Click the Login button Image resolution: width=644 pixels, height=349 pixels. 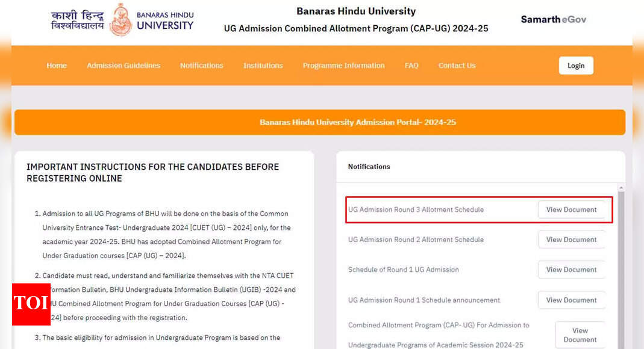[576, 66]
